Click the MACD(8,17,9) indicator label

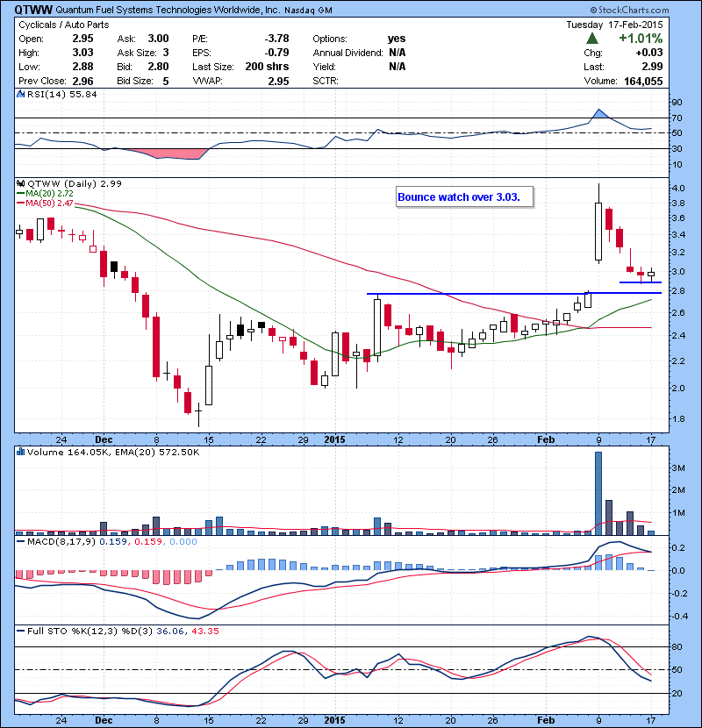pyautogui.click(x=61, y=541)
